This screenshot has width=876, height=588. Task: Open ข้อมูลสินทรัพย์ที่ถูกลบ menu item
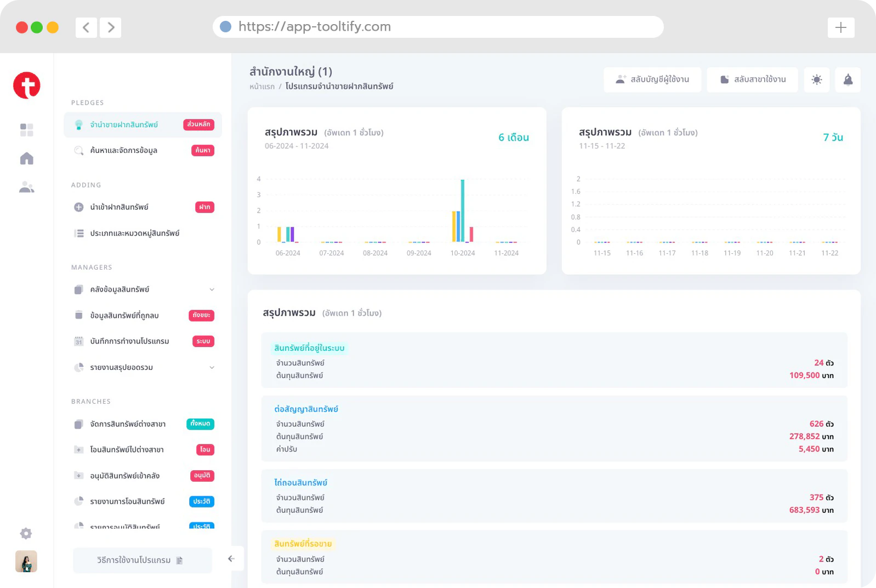click(x=143, y=316)
